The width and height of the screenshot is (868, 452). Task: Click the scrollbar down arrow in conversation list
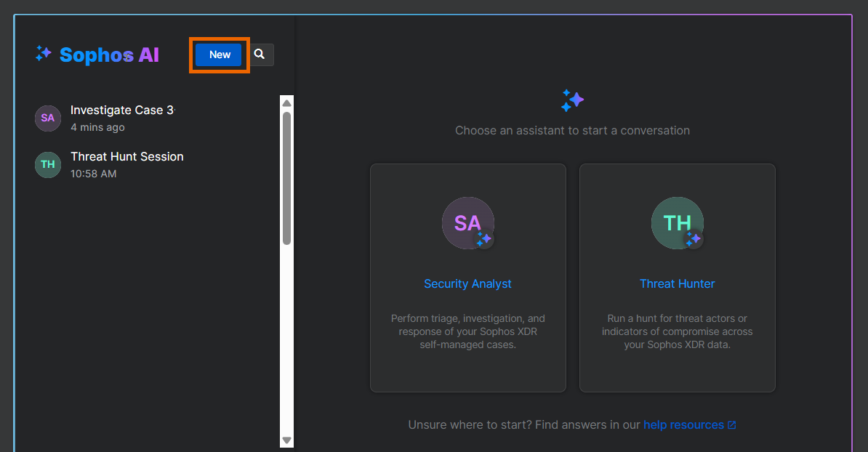(x=286, y=440)
